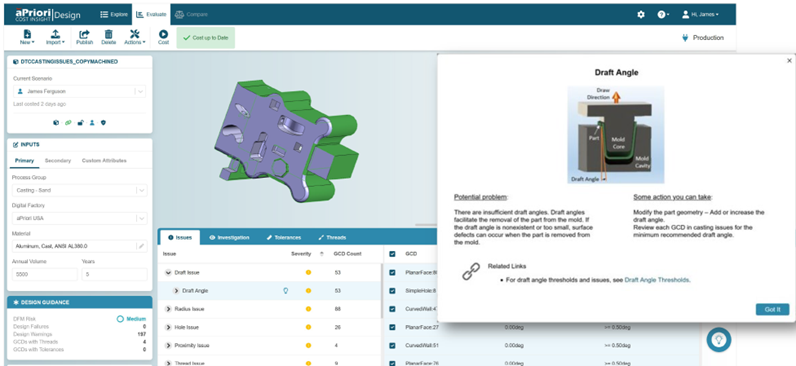The height and width of the screenshot is (366, 796).
Task: Uncheck the CurvedWall:51 row checkbox
Action: (x=392, y=346)
